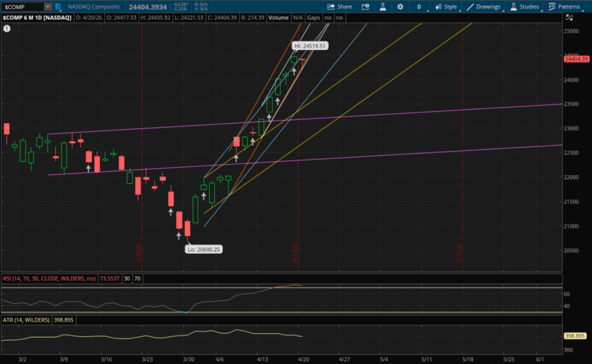Open chart settings via the gear icon
The image size is (592, 364).
point(400,7)
